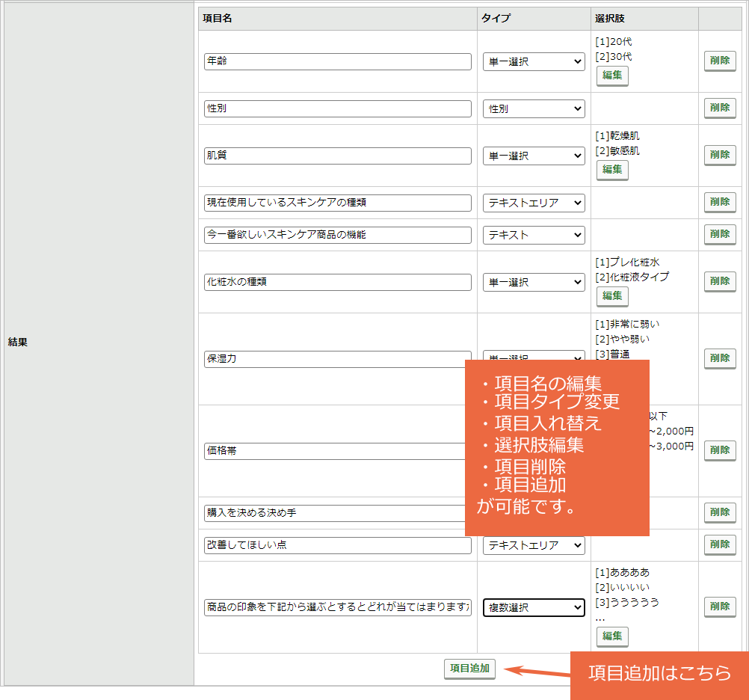Delete the 今一番欲しいスキンケア商品の機能 row
749x700 pixels.
[x=720, y=234]
